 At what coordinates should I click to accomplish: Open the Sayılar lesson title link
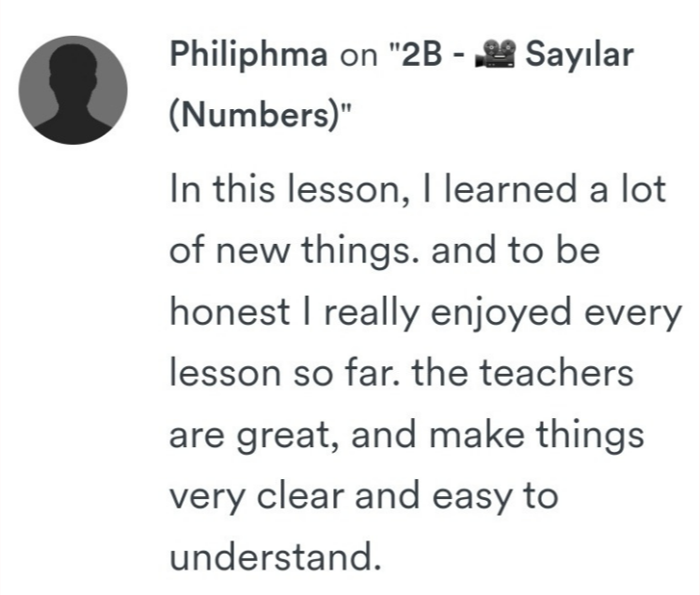coord(579,55)
